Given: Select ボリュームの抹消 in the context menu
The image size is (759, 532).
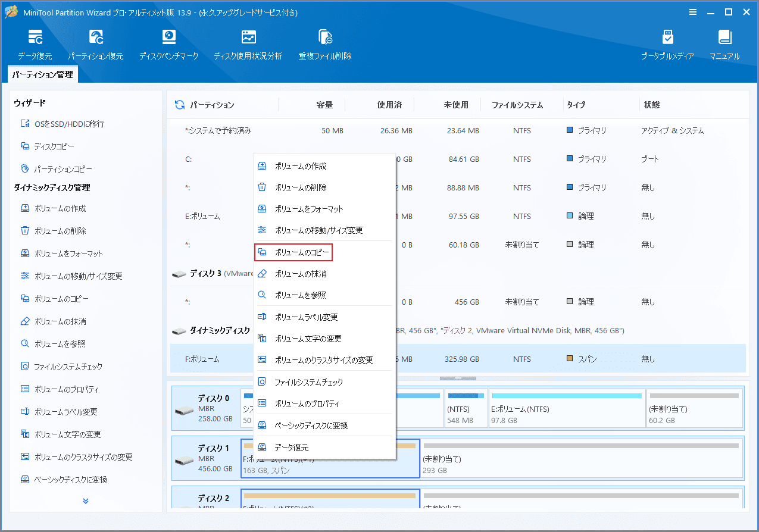Looking at the screenshot, I should tap(324, 274).
